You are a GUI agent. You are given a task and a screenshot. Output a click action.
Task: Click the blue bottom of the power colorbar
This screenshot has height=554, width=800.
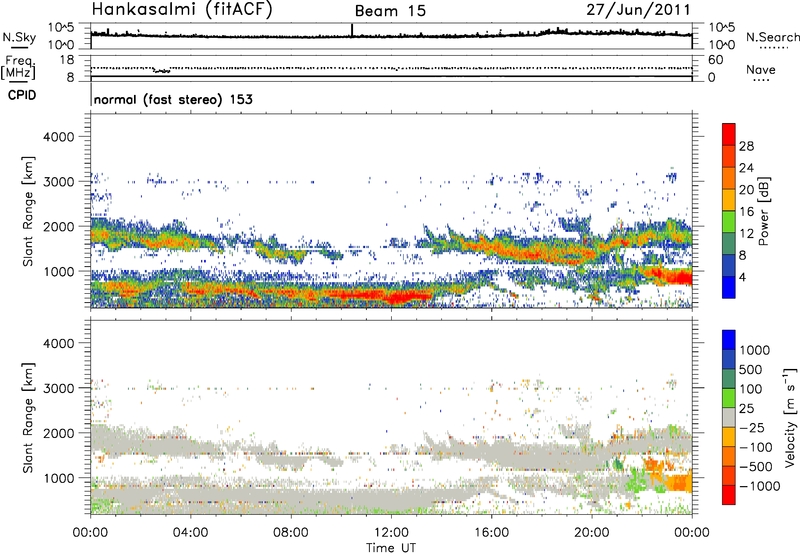pyautogui.click(x=729, y=287)
